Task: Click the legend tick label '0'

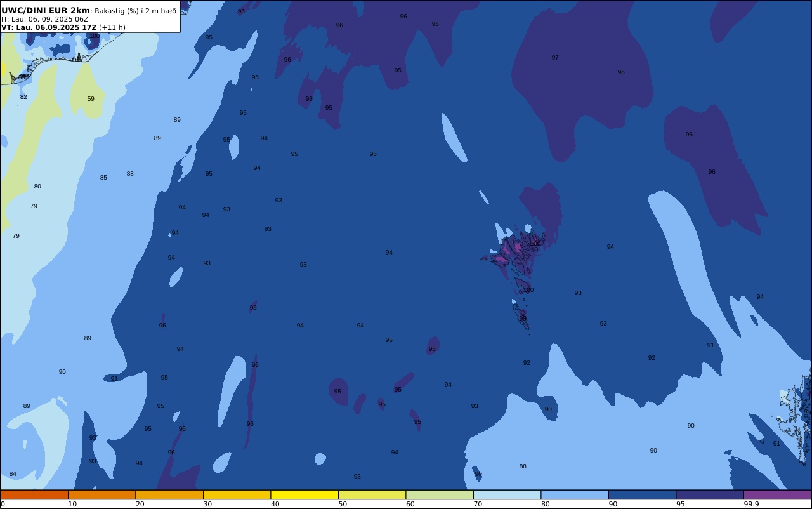Action: click(3, 504)
